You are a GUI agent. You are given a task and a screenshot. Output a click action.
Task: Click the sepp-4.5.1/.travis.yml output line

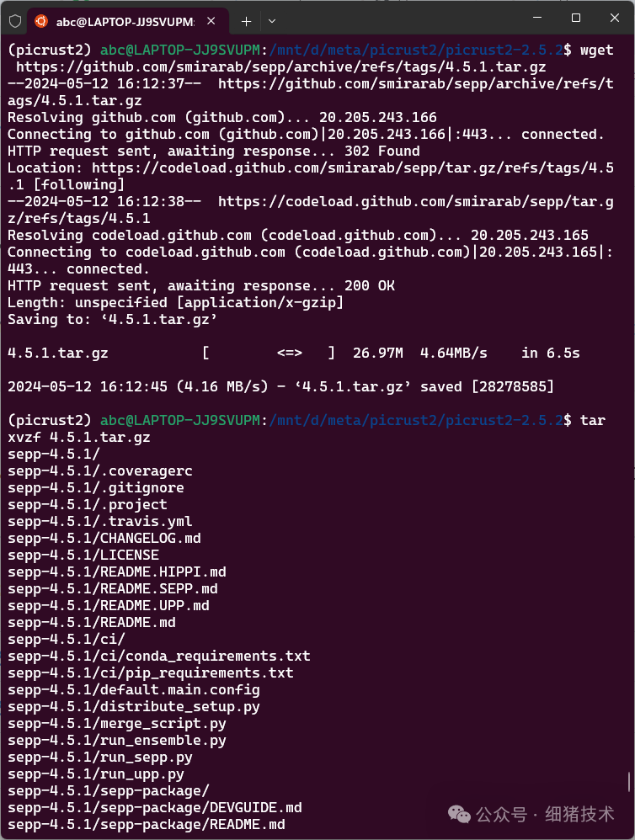pyautogui.click(x=94, y=521)
